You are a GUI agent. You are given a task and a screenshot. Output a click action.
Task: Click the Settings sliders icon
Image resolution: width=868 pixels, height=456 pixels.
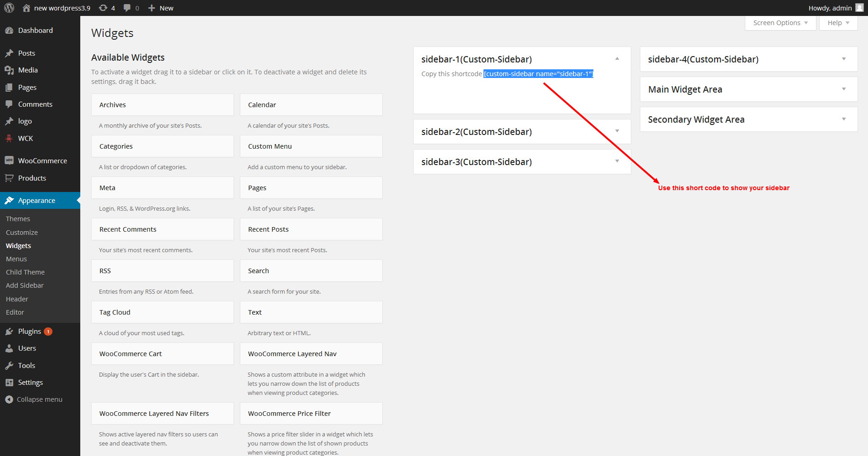pos(9,383)
